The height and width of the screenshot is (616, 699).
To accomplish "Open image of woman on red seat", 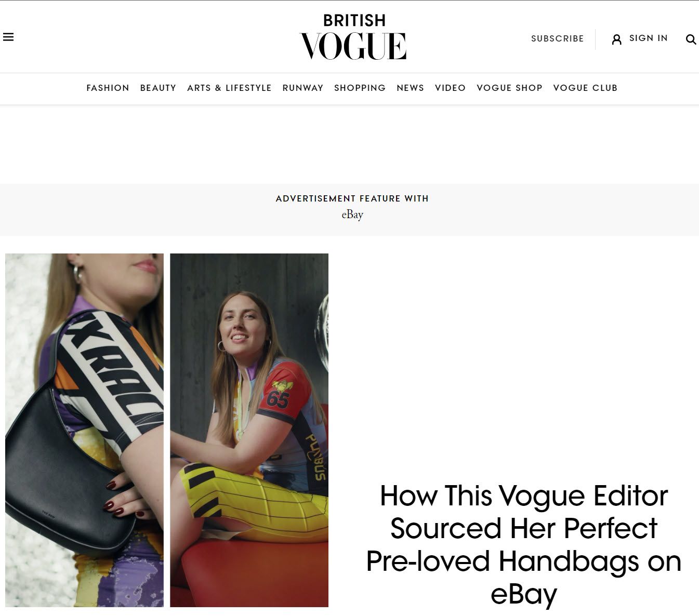I will tap(249, 430).
